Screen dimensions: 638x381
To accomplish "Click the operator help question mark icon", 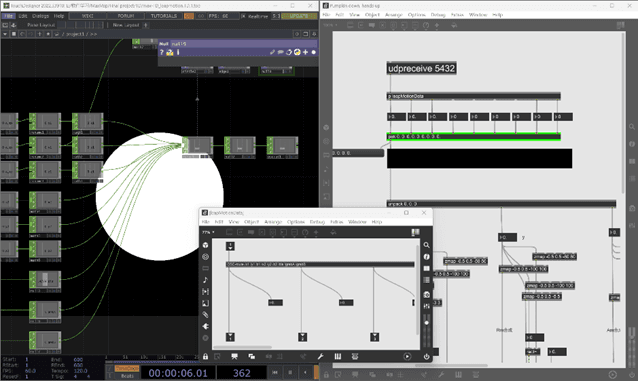I will (x=162, y=52).
